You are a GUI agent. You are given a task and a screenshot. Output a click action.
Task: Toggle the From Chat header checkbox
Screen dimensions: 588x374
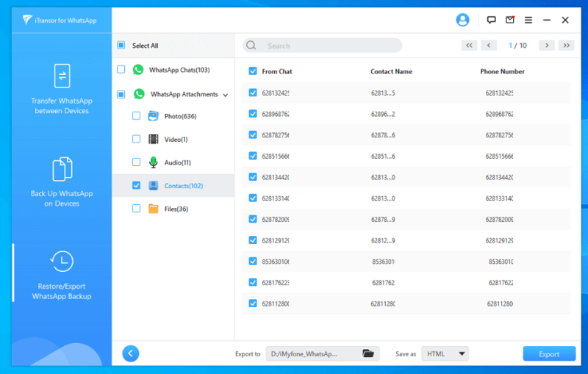pos(253,71)
